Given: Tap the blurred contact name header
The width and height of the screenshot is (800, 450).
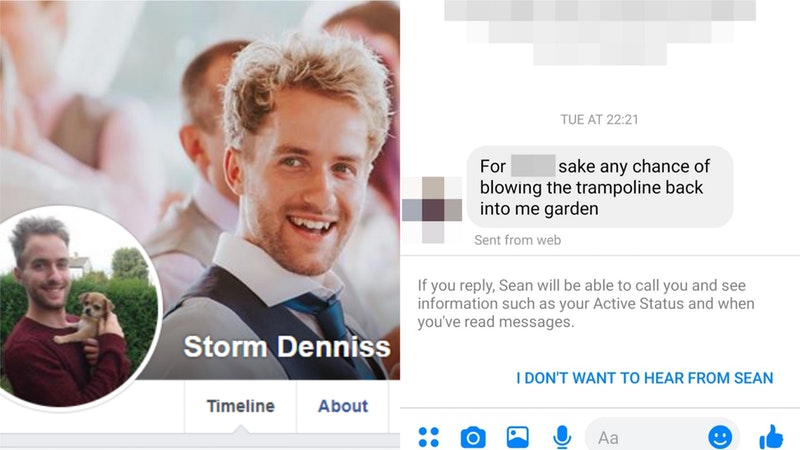Looking at the screenshot, I should [x=600, y=32].
